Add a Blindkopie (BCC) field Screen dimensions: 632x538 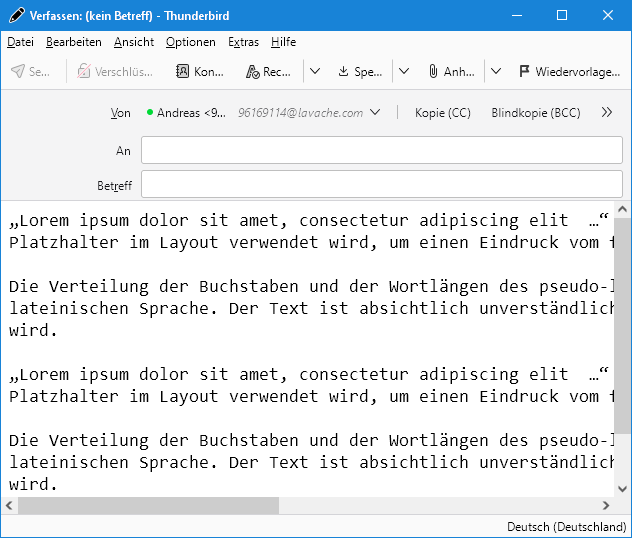[535, 113]
